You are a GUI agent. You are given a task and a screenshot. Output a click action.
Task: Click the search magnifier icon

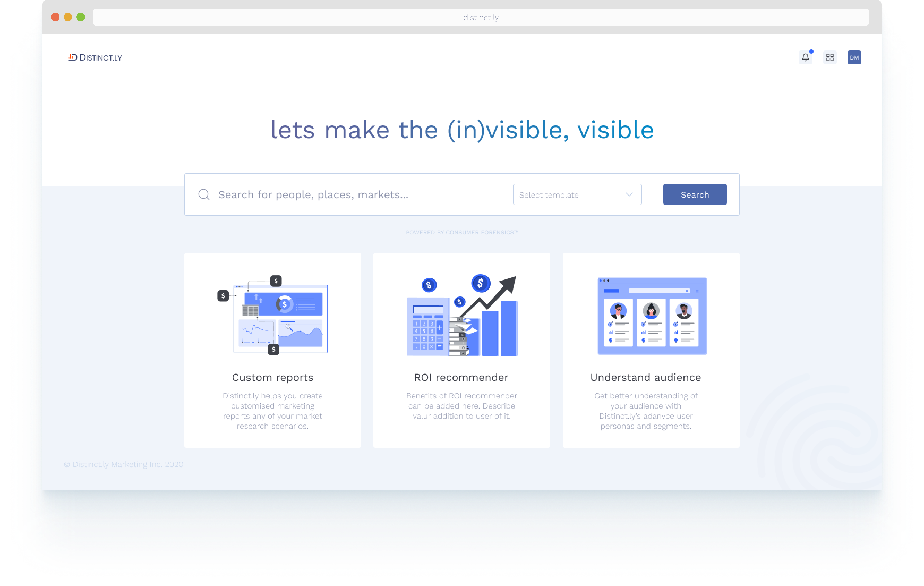[204, 195]
